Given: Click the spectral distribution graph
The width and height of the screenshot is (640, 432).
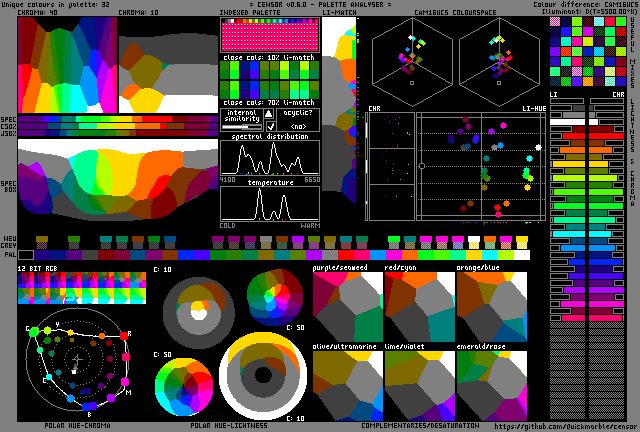Looking at the screenshot, I should (270, 158).
